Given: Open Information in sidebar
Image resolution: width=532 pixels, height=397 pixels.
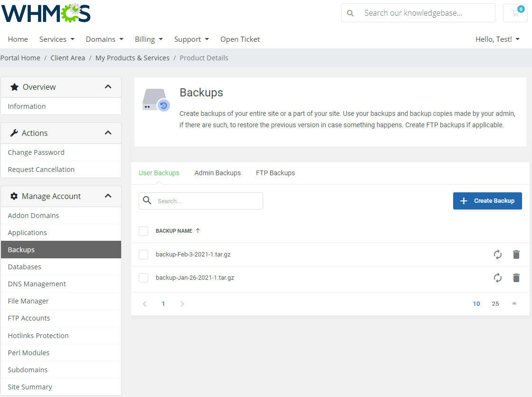Looking at the screenshot, I should (x=61, y=106).
